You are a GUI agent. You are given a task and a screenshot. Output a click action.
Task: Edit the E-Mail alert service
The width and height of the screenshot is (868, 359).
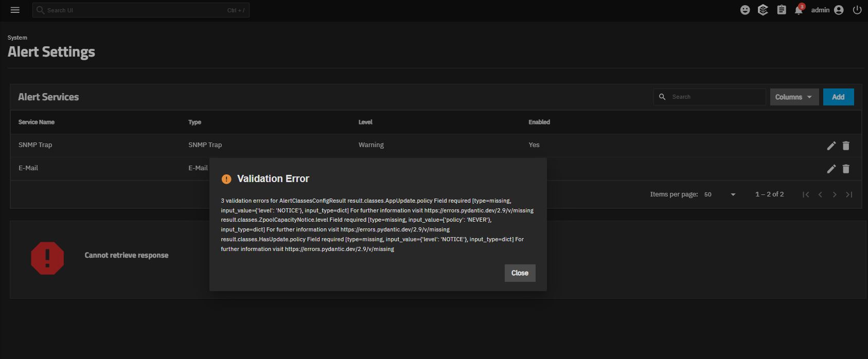[x=831, y=169]
